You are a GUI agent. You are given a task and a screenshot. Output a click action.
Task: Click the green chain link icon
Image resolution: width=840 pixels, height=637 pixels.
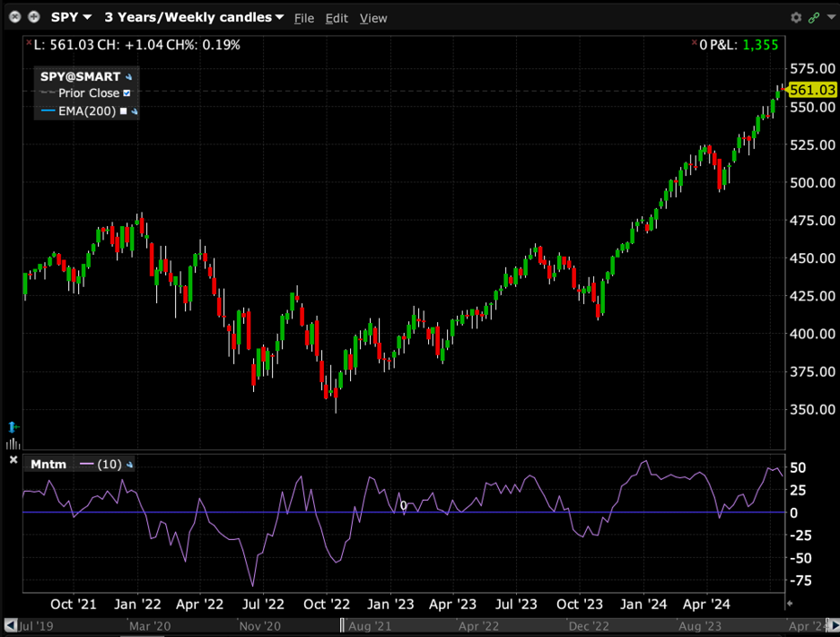814,17
